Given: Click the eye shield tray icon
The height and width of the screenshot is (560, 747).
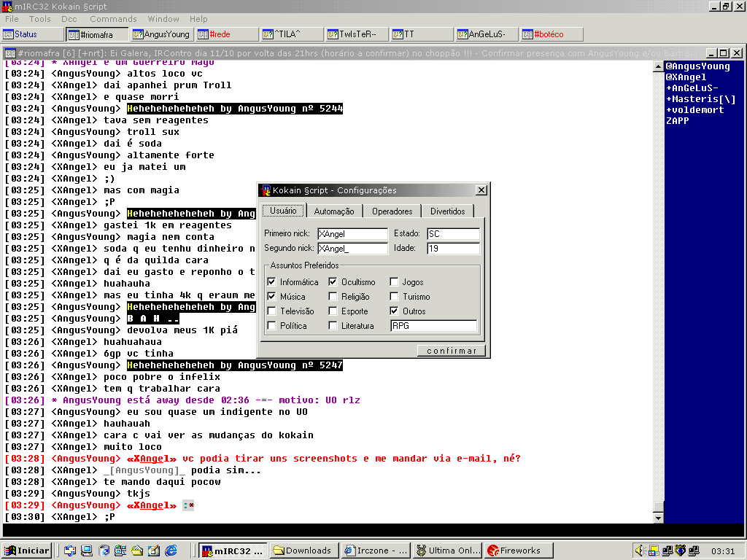Looking at the screenshot, I should 681,551.
